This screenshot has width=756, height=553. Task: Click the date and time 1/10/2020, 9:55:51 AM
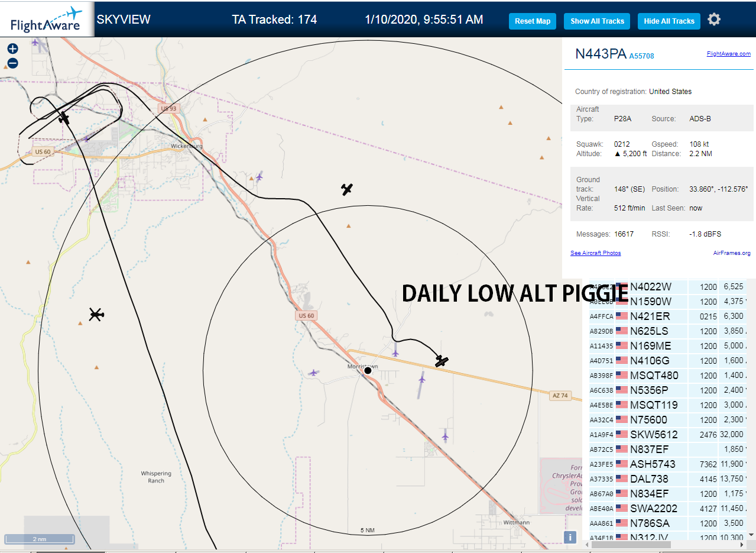click(424, 20)
